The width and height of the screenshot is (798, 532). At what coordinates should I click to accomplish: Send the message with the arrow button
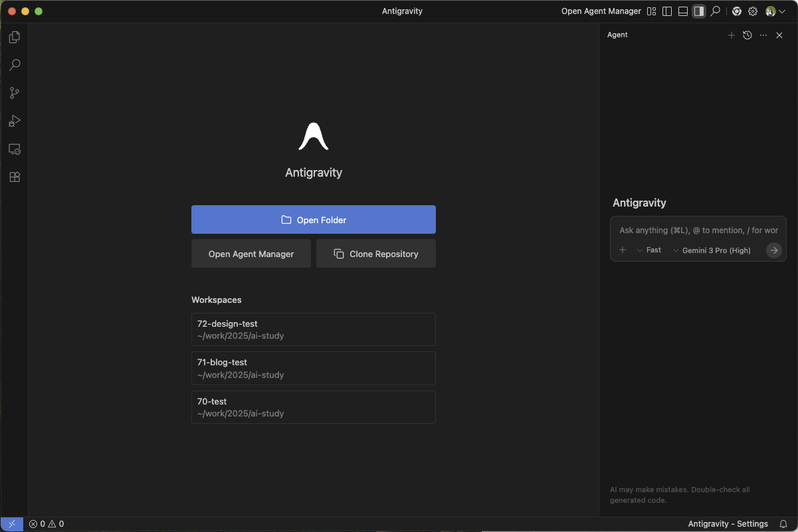point(773,250)
